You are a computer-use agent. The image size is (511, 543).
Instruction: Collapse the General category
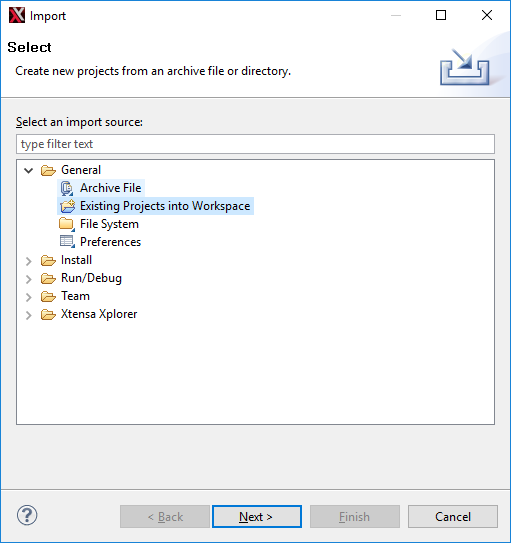tap(28, 170)
